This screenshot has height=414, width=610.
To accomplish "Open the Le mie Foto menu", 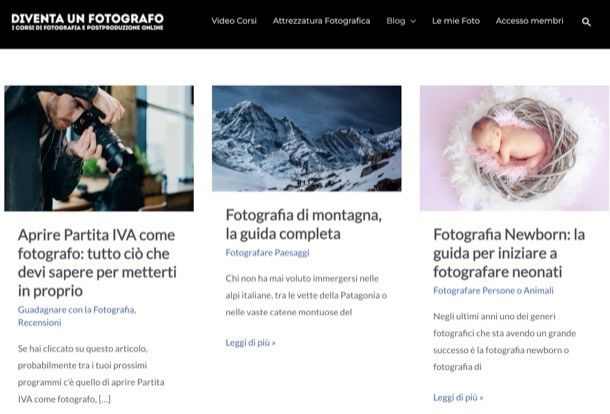I will tap(456, 21).
